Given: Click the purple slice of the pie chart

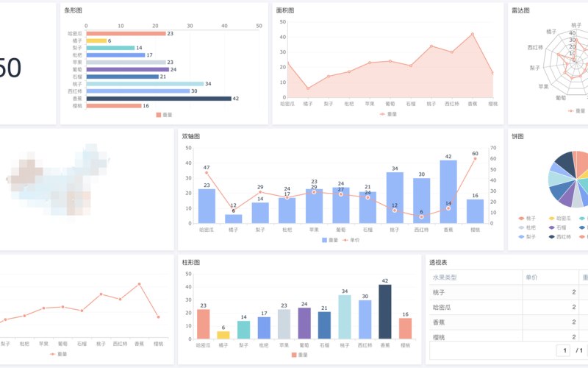Looking at the screenshot, I should coord(566,196).
